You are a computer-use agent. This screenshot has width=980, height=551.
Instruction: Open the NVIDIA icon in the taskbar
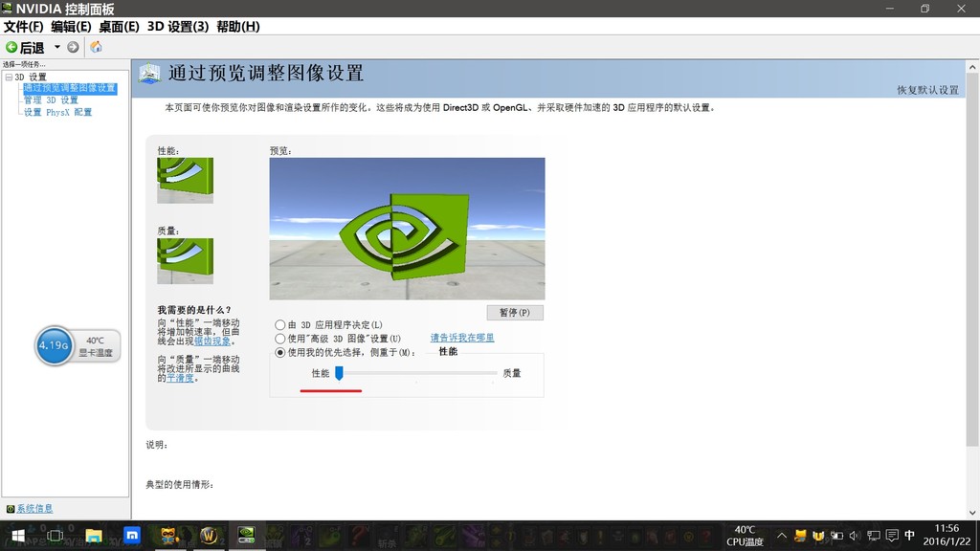coord(246,536)
